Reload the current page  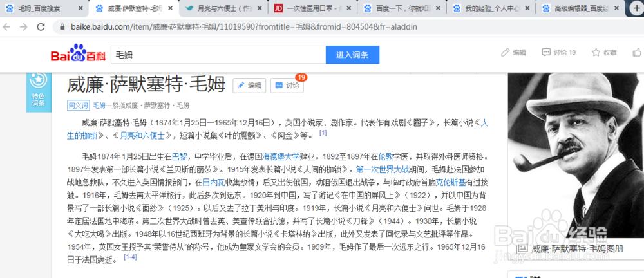(41, 27)
